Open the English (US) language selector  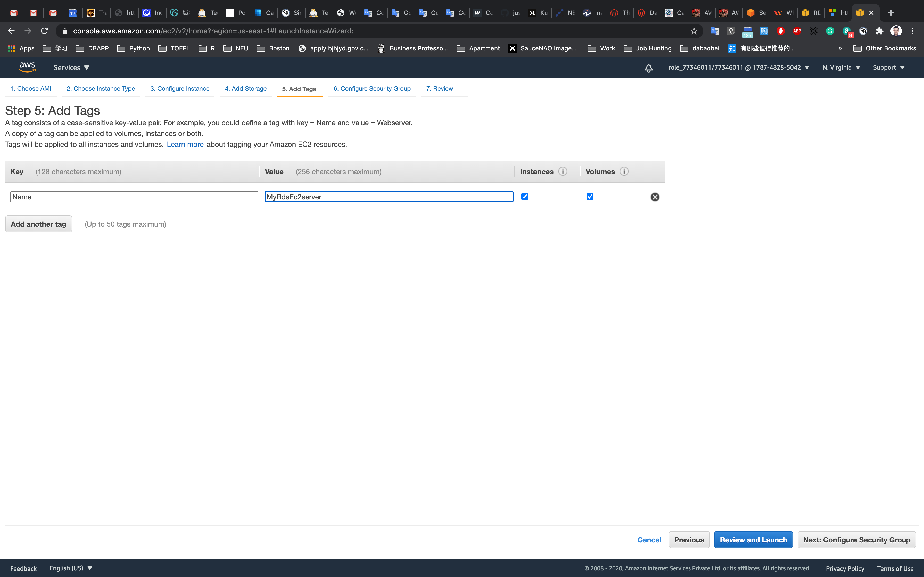pyautogui.click(x=71, y=568)
